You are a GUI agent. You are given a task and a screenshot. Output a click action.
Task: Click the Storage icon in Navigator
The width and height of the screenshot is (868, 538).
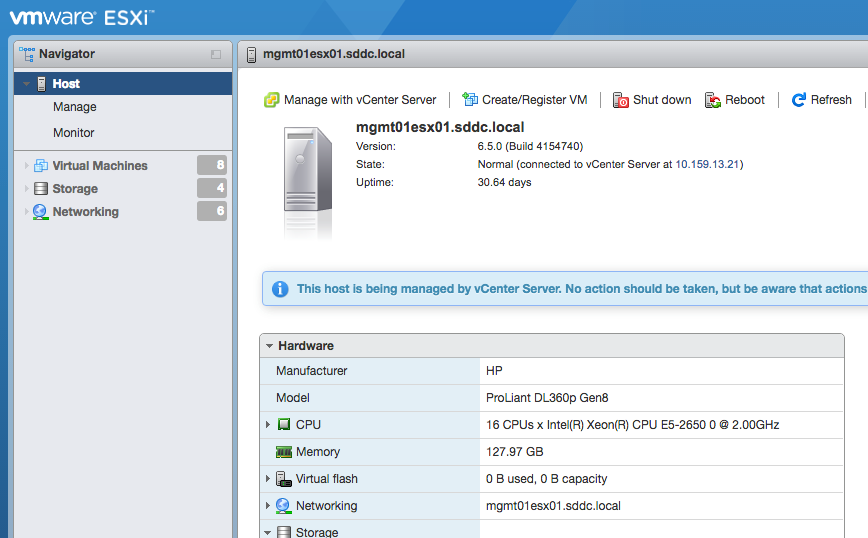tap(41, 189)
